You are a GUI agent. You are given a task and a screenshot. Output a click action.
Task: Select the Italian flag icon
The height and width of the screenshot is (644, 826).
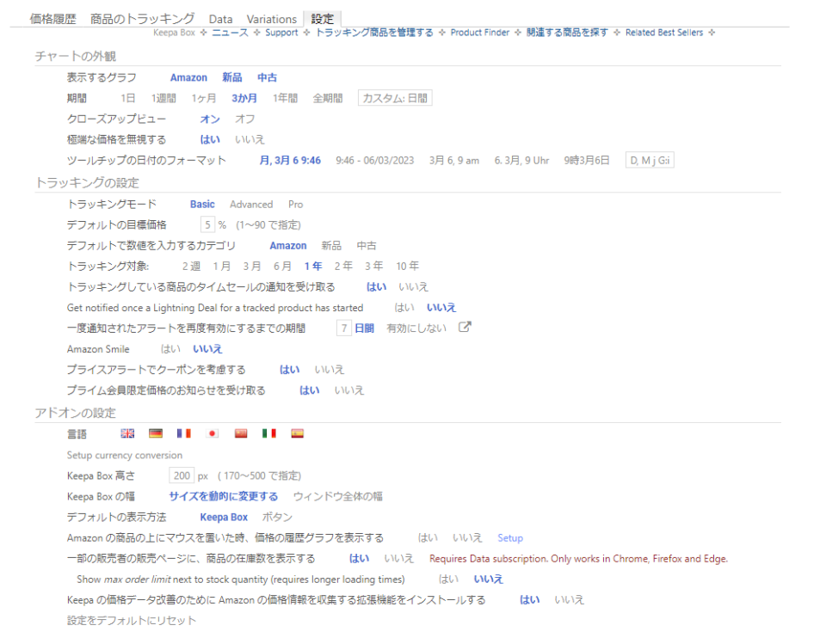[268, 433]
